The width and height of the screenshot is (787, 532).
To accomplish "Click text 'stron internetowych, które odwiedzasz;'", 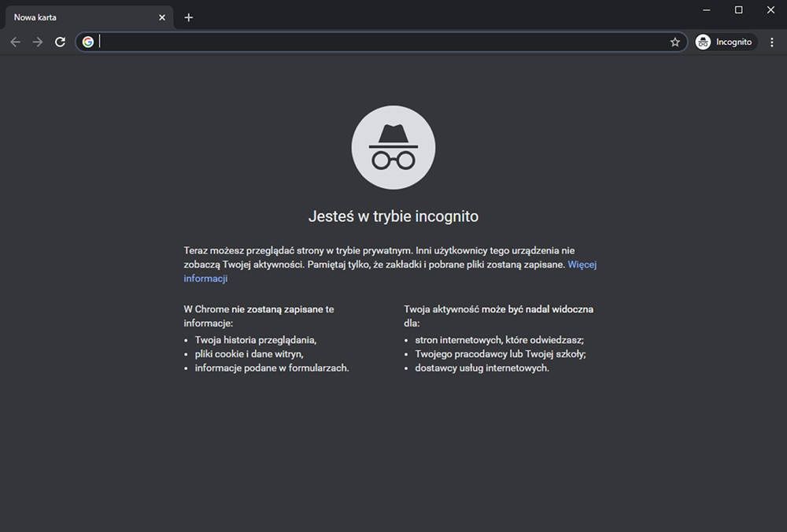I will (500, 340).
